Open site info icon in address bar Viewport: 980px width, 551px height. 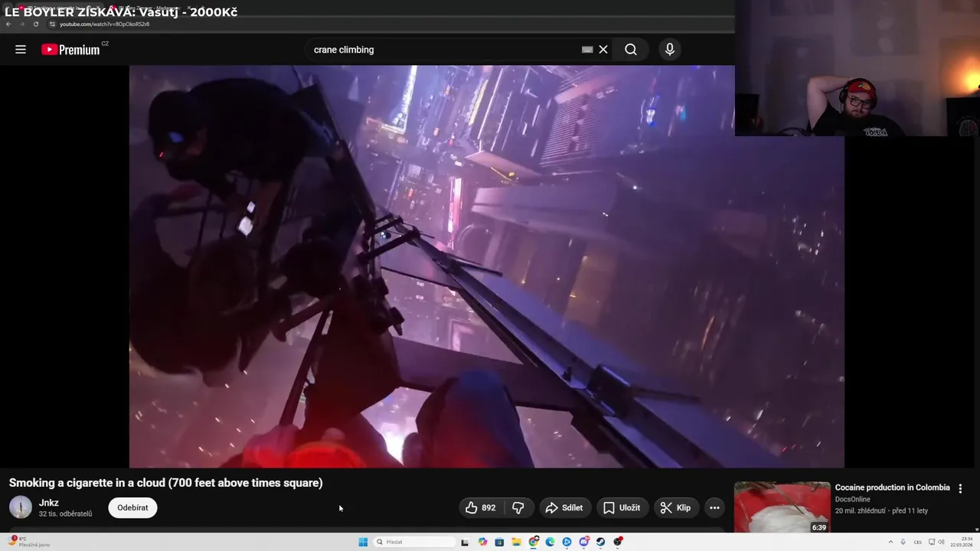pyautogui.click(x=52, y=24)
